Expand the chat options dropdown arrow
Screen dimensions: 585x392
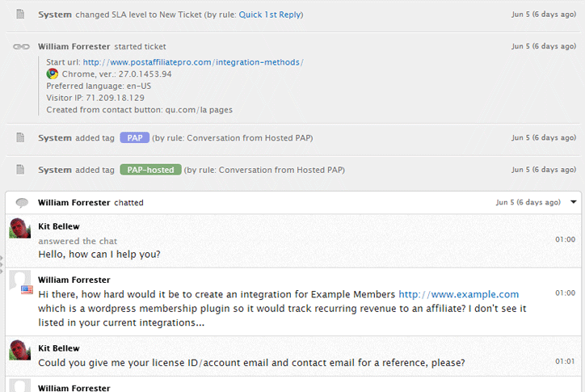[574, 202]
